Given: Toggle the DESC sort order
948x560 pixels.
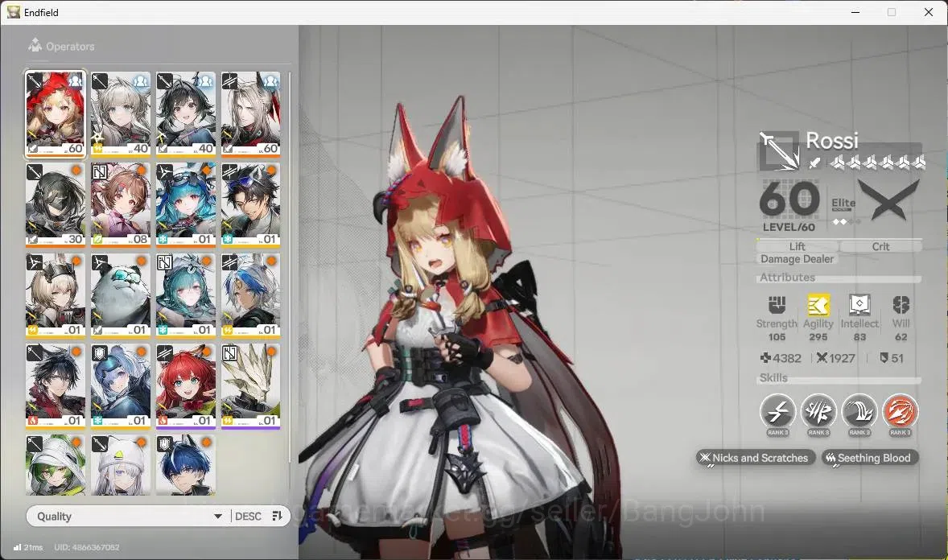Looking at the screenshot, I should click(248, 516).
